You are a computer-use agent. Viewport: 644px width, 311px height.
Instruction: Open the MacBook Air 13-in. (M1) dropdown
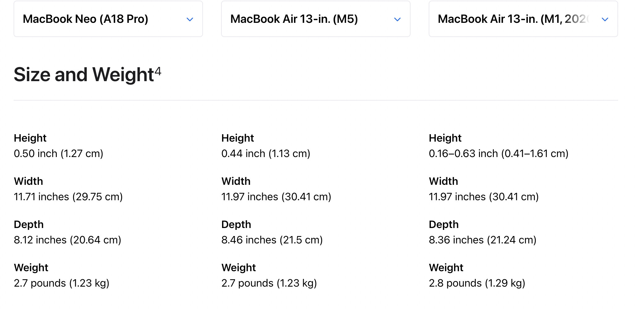point(523,19)
